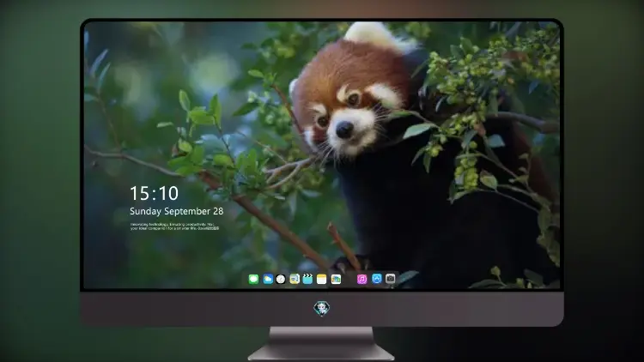Open the Clock app in the dock

[281, 279]
